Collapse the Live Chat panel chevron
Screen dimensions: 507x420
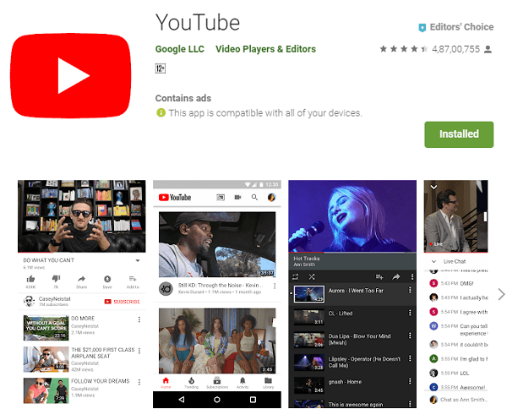coord(434,261)
